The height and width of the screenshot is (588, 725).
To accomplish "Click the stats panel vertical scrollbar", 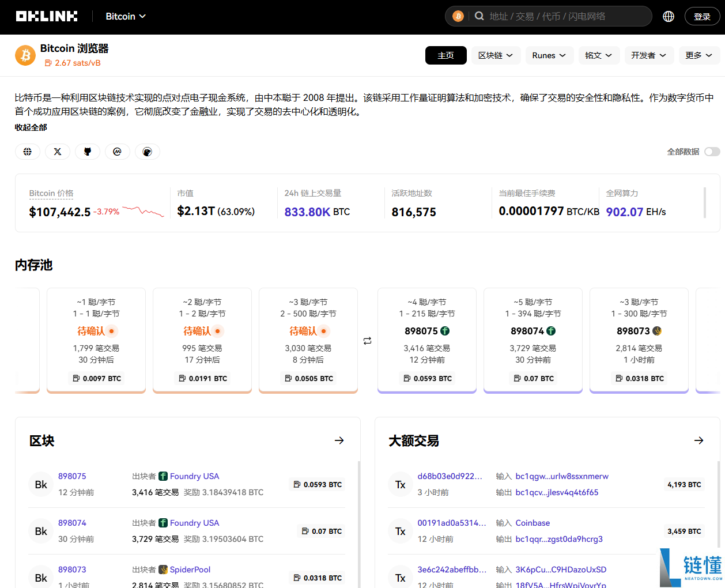I will [705, 202].
